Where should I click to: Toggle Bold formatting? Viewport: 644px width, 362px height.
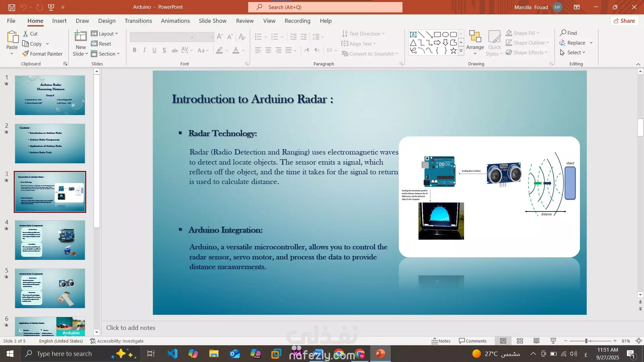point(135,50)
